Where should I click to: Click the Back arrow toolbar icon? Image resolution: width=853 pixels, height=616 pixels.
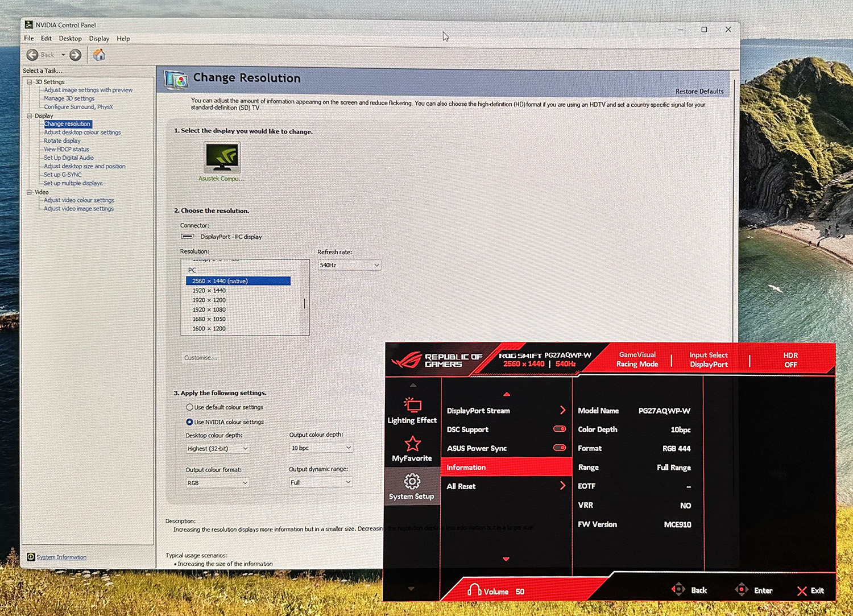[x=33, y=55]
